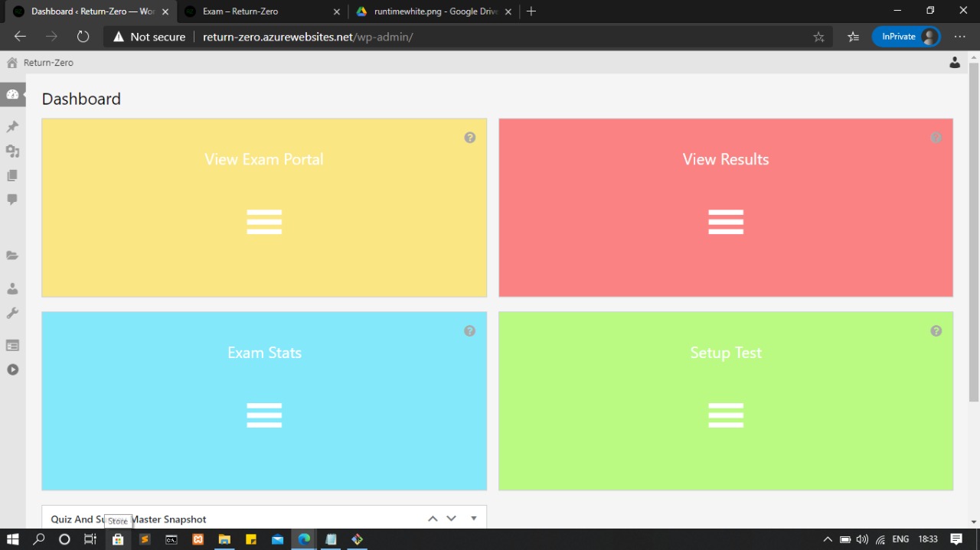Image resolution: width=980 pixels, height=550 pixels.
Task: Open Microsoft Store from taskbar
Action: [117, 539]
